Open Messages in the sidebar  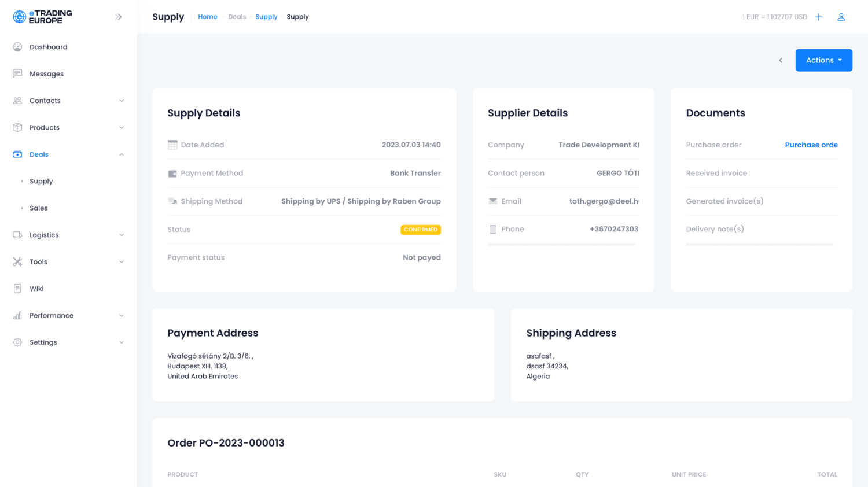click(46, 74)
